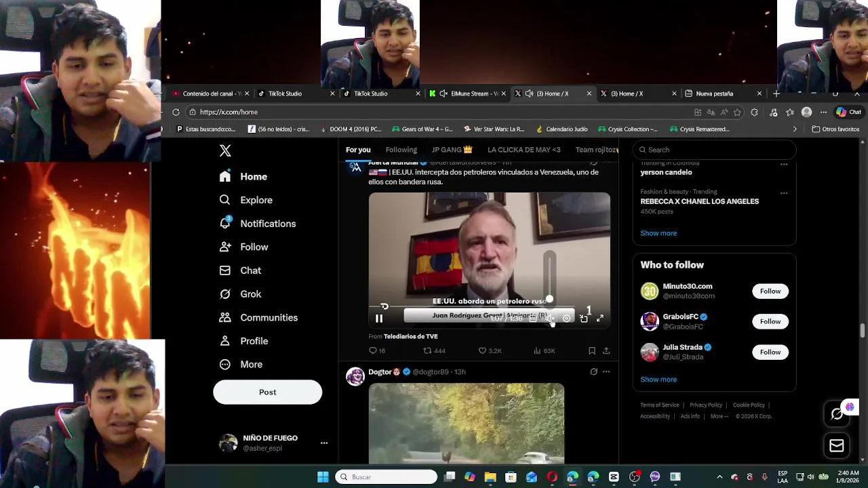Open more options on Dogtor post
This screenshot has width=868, height=488.
point(606,371)
